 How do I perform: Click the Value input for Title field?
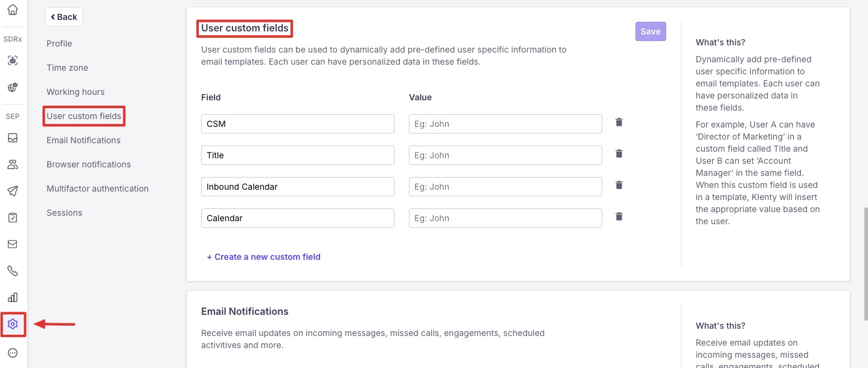click(x=505, y=155)
